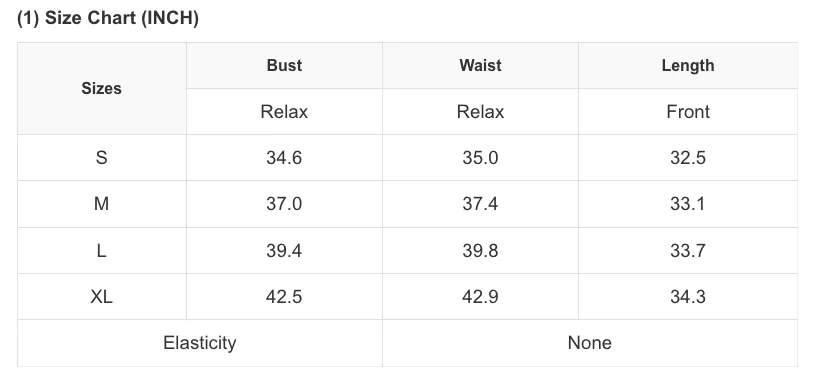Click the M size row label
The height and width of the screenshot is (390, 830).
click(102, 204)
